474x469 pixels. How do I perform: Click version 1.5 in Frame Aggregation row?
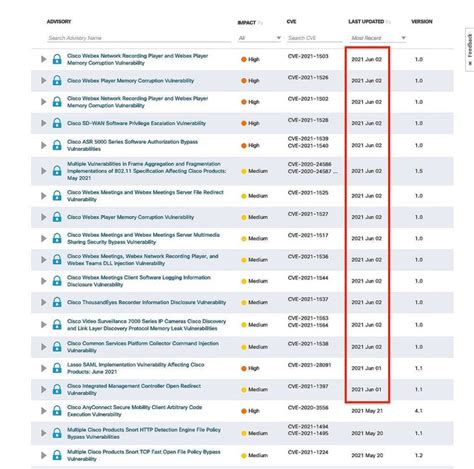tap(419, 171)
